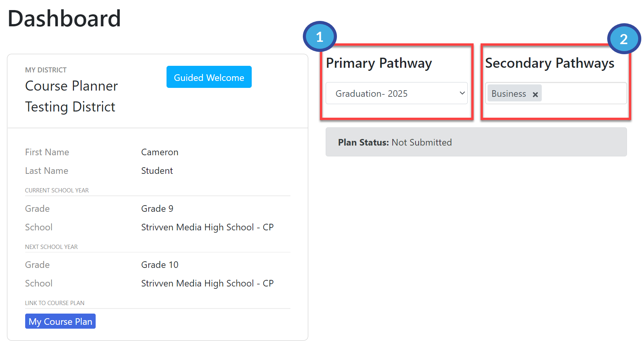Click the Not Submitted status text
This screenshot has height=355, width=644.
tap(421, 142)
